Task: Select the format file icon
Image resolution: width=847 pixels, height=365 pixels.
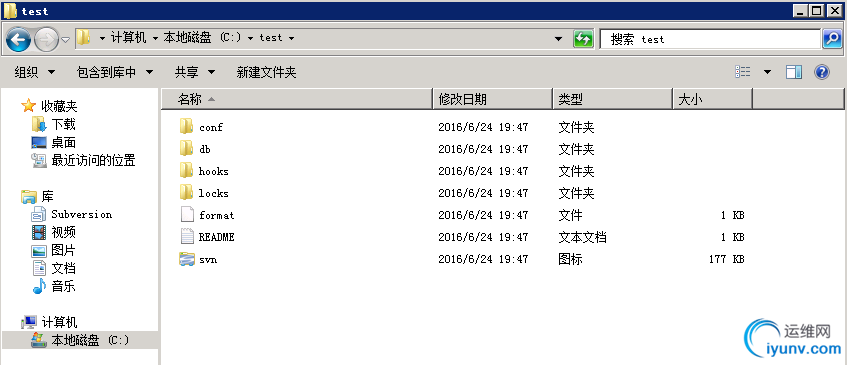Action: coord(186,215)
